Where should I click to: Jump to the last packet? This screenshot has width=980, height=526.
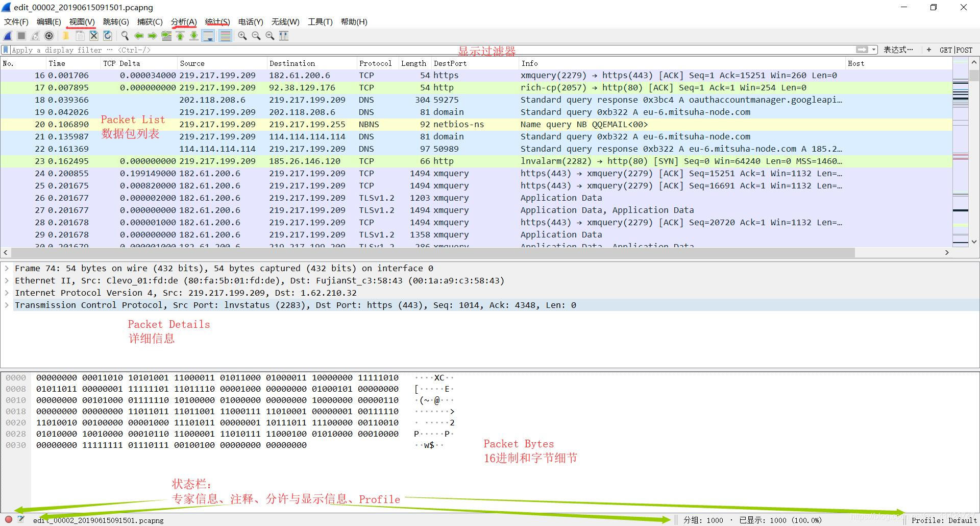194,36
